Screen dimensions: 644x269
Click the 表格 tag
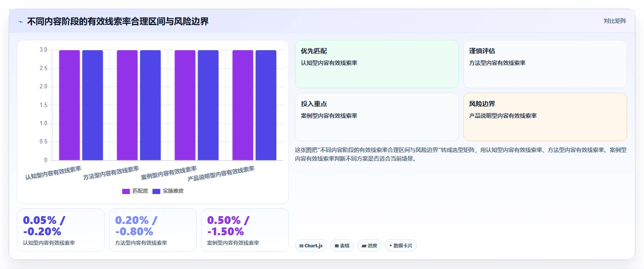[342, 246]
